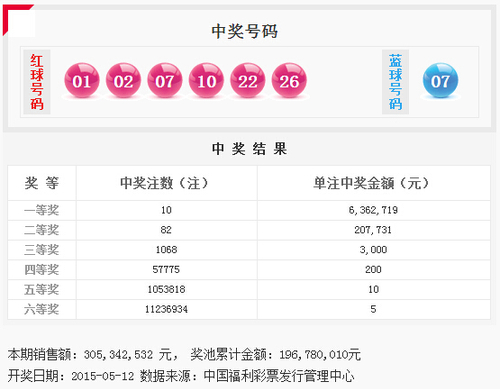Click red ball number 02
Screen dimensions: 500x389
pyautogui.click(x=123, y=81)
